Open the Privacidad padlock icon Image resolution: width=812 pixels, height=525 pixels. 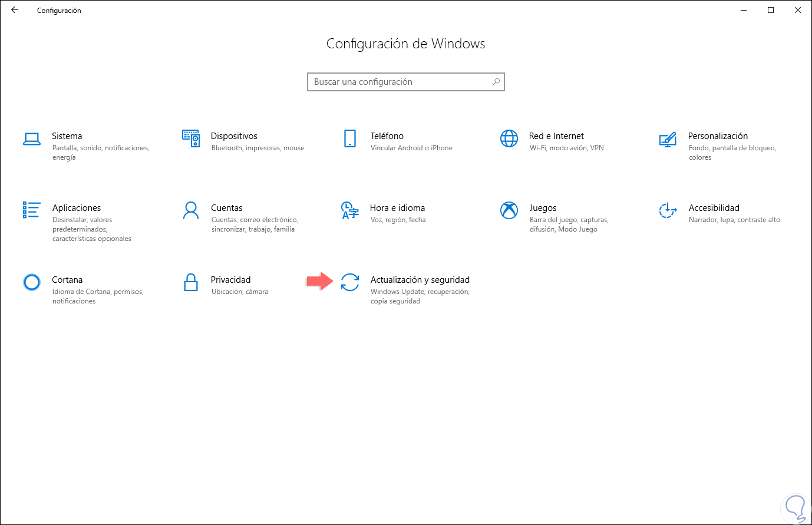[x=191, y=282]
